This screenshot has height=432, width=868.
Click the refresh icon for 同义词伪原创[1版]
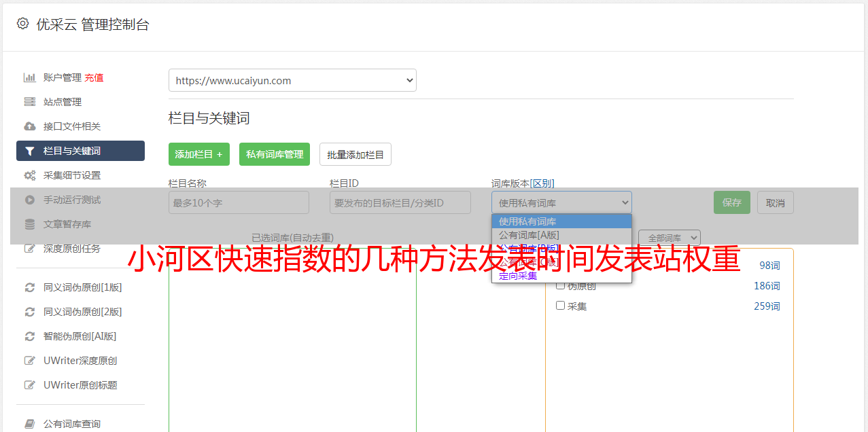(29, 287)
